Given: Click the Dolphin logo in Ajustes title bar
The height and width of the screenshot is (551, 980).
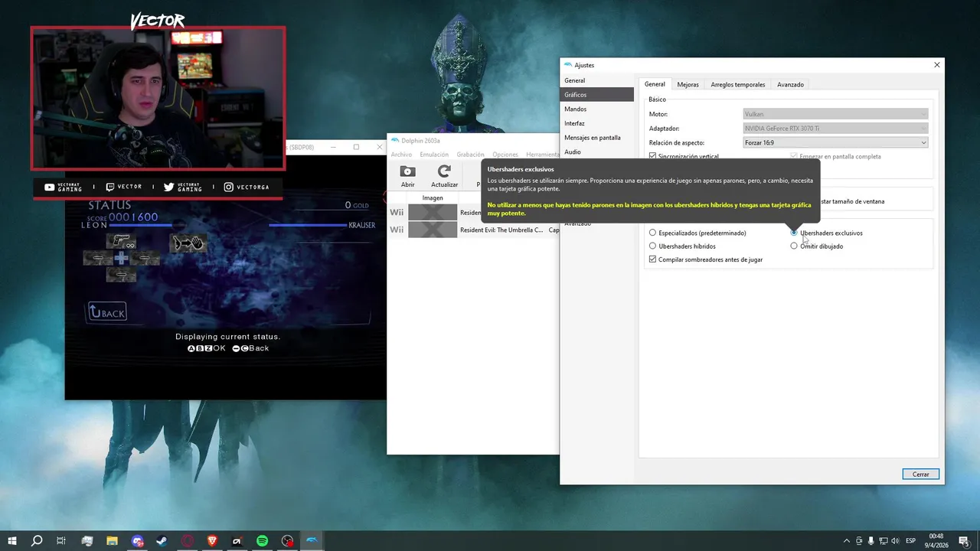Looking at the screenshot, I should point(567,65).
